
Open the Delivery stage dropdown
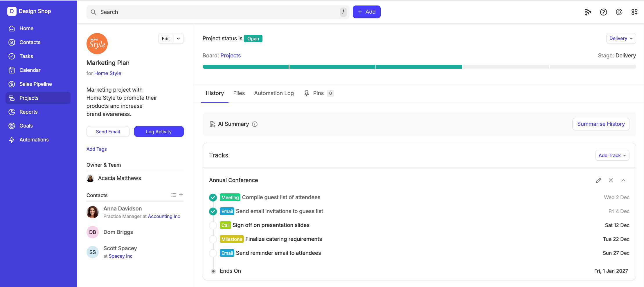point(621,39)
